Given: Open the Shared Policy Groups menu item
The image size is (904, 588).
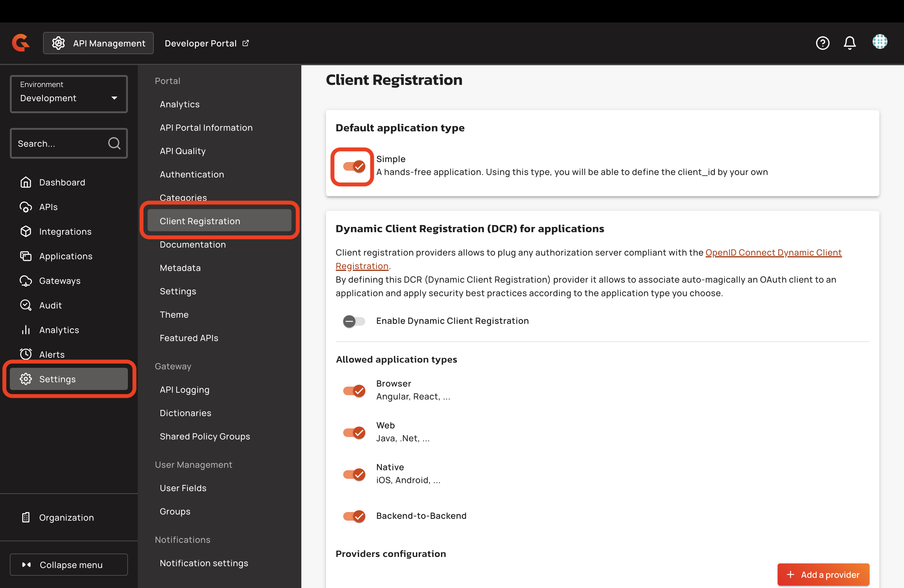Looking at the screenshot, I should tap(205, 436).
